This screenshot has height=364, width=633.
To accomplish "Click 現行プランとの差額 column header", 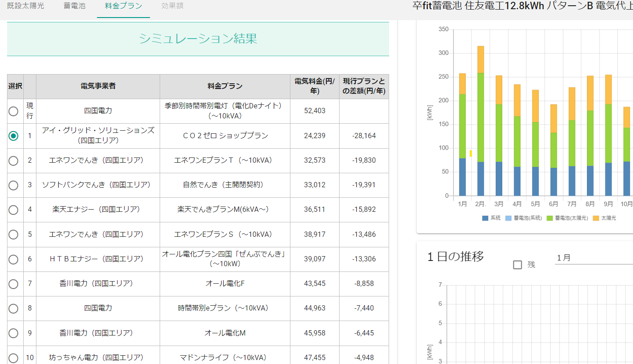I will 364,86.
